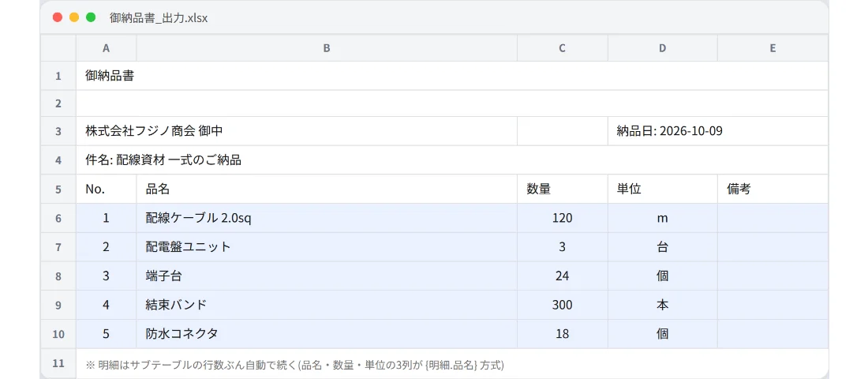Select row 5 header
This screenshot has width=868, height=379.
pos(58,189)
